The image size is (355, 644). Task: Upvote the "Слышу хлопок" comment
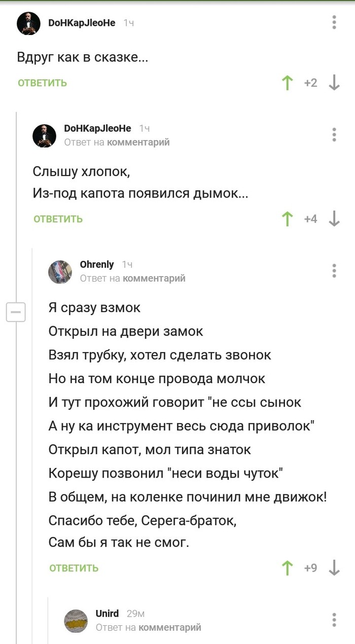click(x=288, y=219)
